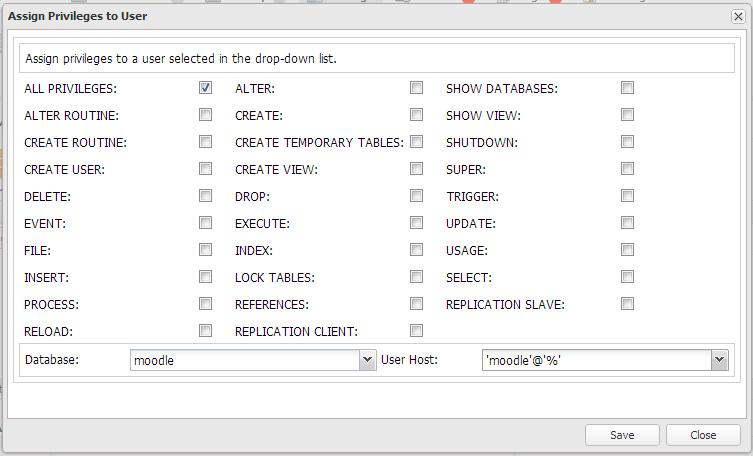Uncheck the ALL PRIVILEGES checkbox
Image resolution: width=753 pixels, height=456 pixels.
pyautogui.click(x=205, y=88)
